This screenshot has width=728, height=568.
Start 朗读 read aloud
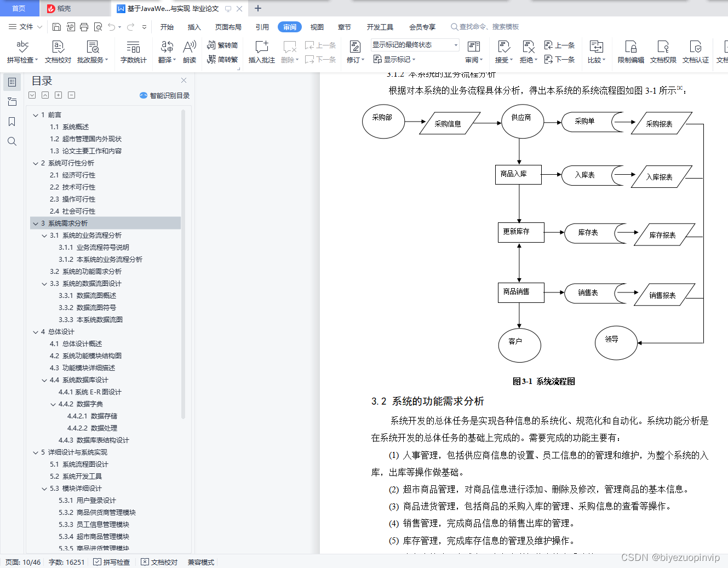(x=190, y=52)
